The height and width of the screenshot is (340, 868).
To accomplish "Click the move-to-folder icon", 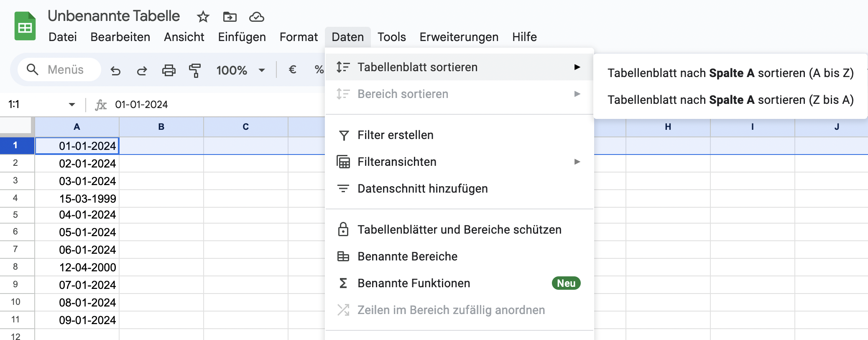I will click(230, 17).
